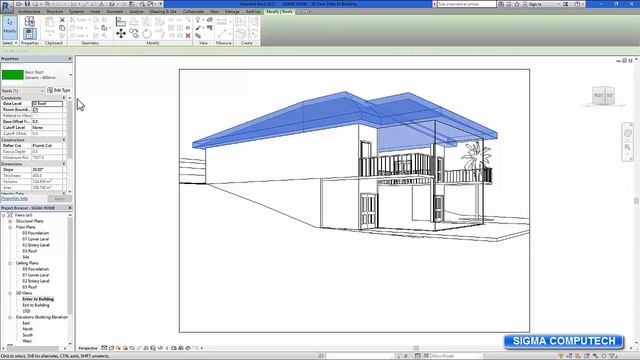This screenshot has width=640, height=360.
Task: Switch to the Architecture ribbon tab
Action: pyautogui.click(x=29, y=12)
